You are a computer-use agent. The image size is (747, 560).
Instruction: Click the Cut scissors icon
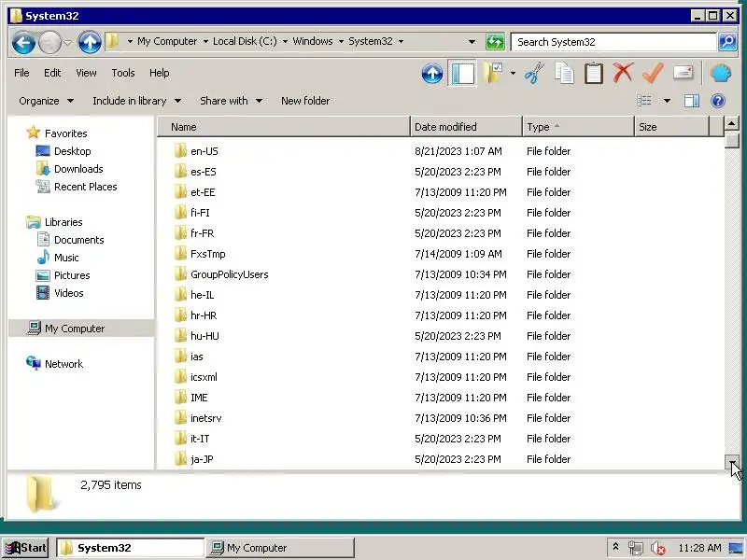tap(534, 74)
